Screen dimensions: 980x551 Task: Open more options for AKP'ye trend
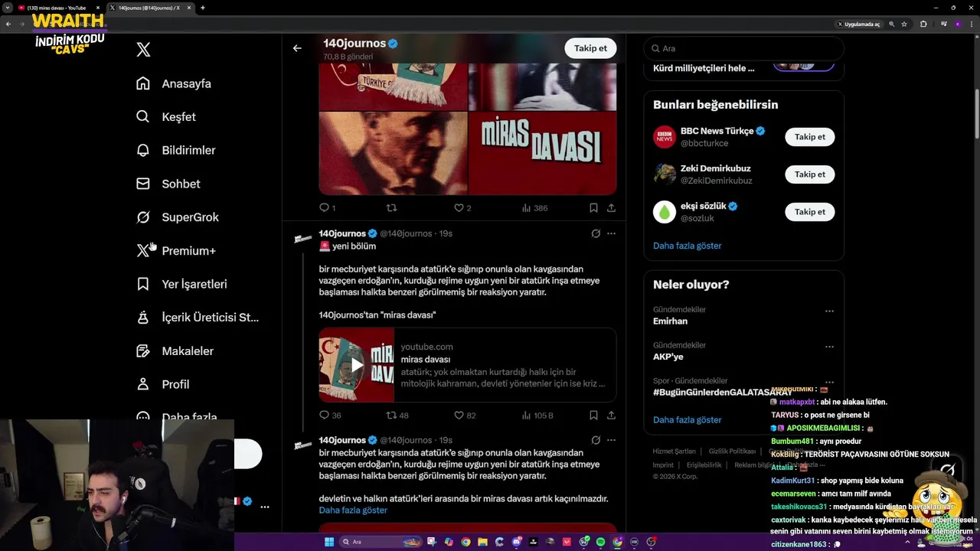click(829, 347)
